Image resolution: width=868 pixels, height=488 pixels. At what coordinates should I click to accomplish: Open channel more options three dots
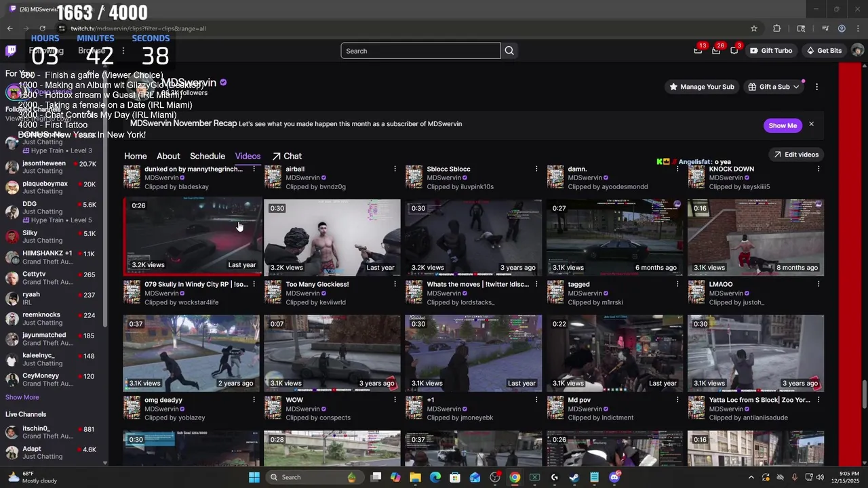coord(816,87)
